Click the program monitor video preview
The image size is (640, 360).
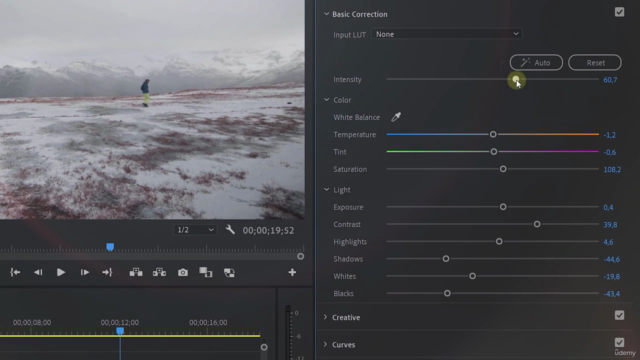[152, 109]
